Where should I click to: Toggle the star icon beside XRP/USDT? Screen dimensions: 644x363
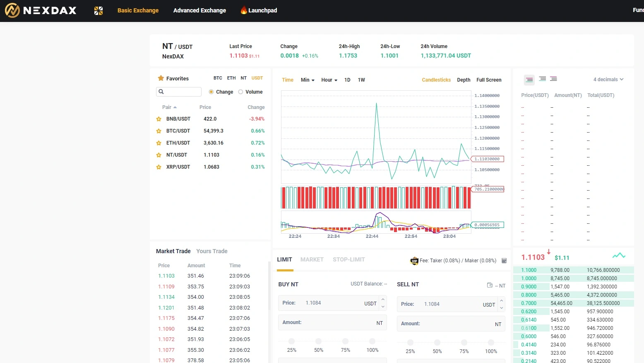click(x=159, y=167)
